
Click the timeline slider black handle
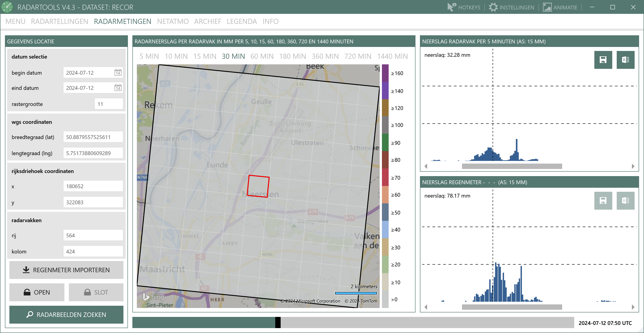click(x=278, y=322)
